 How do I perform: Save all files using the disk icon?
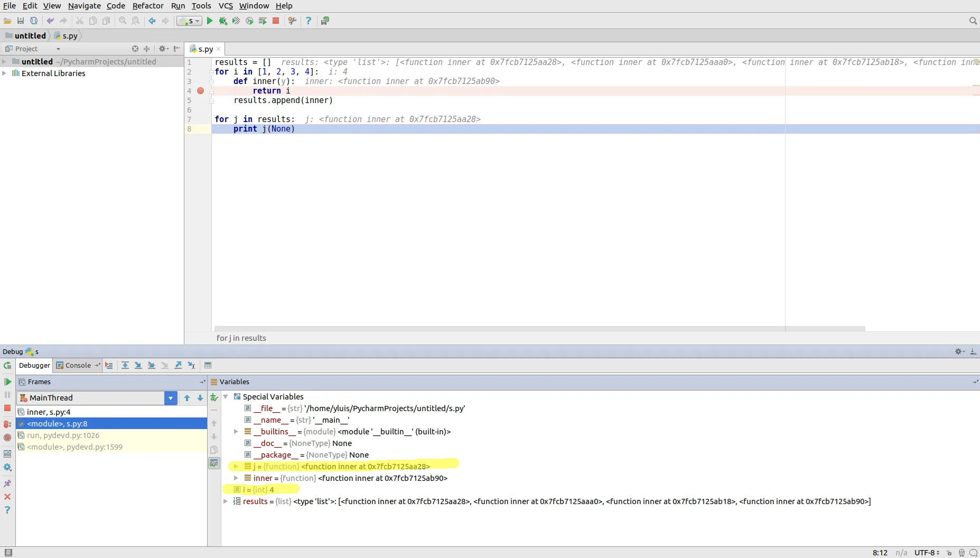(x=21, y=21)
